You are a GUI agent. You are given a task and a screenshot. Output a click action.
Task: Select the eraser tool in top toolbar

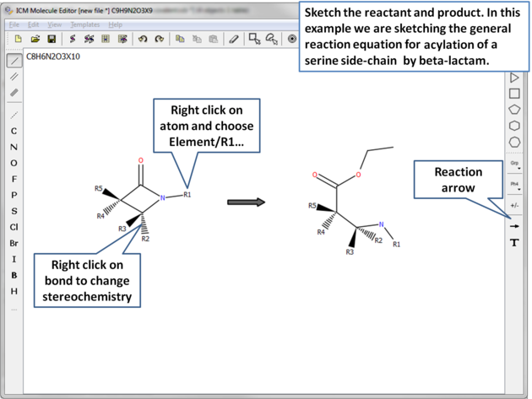(234, 39)
